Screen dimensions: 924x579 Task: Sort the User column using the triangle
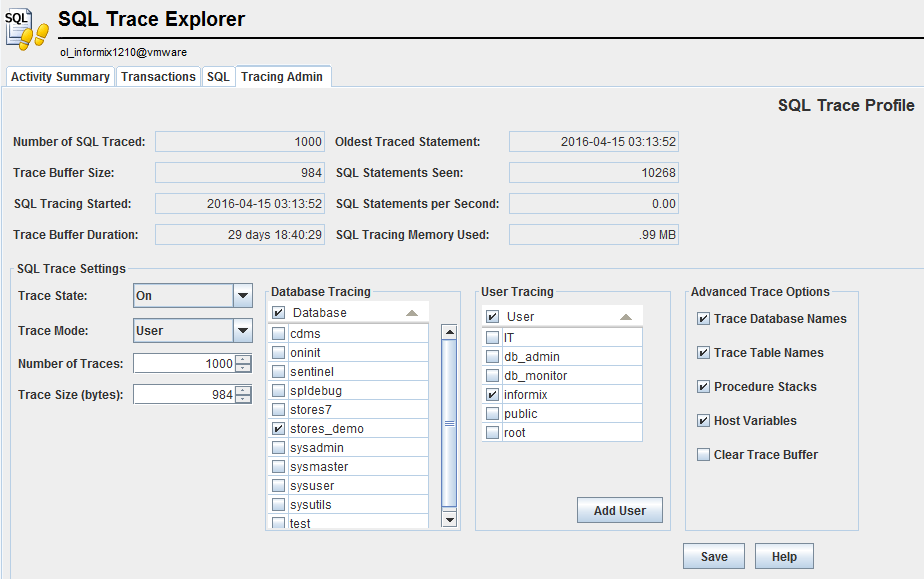click(626, 317)
